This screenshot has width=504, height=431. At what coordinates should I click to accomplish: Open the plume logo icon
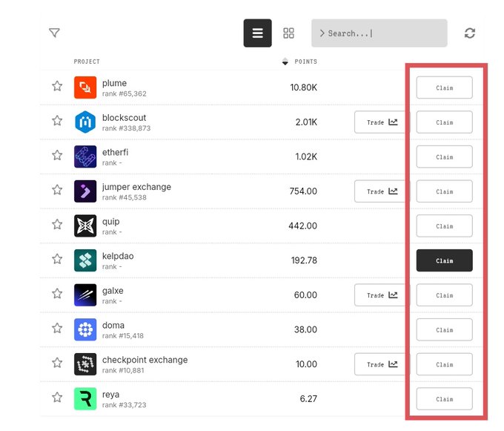tap(85, 88)
